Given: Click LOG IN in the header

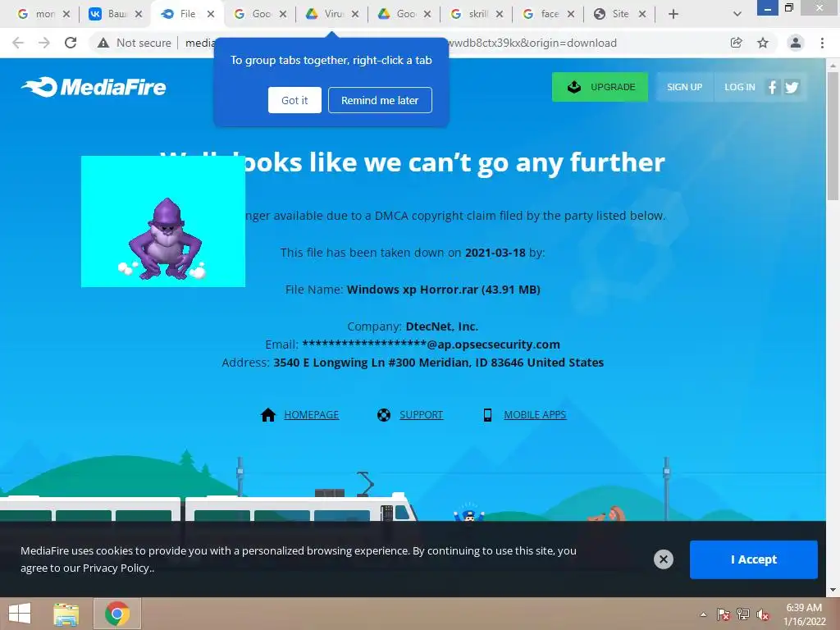Looking at the screenshot, I should 740,87.
